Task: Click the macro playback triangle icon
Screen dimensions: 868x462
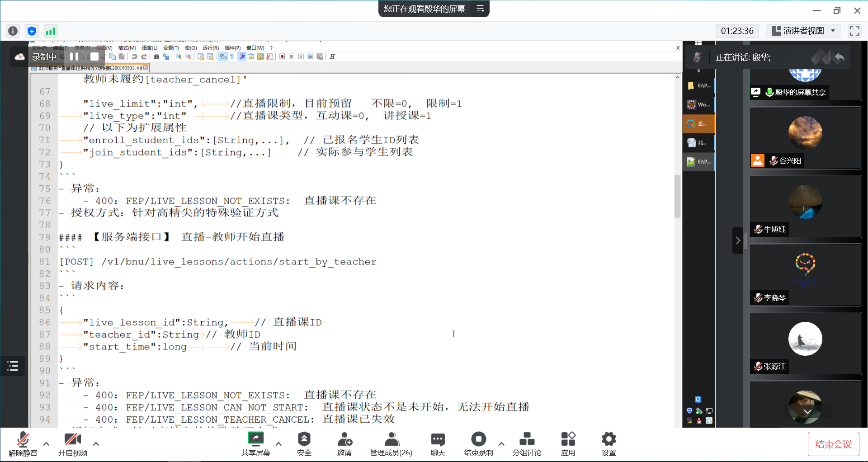Action: pos(301,57)
